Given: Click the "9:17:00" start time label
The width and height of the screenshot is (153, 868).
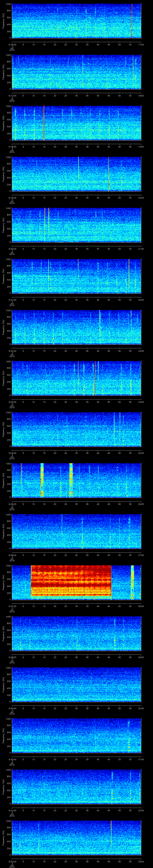Looking at the screenshot, I should point(12,96).
